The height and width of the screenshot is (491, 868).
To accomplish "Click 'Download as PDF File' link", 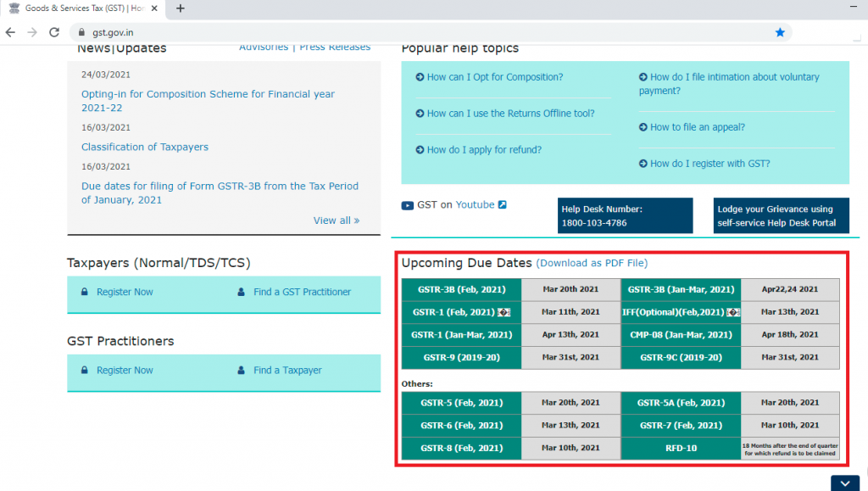I will [592, 264].
